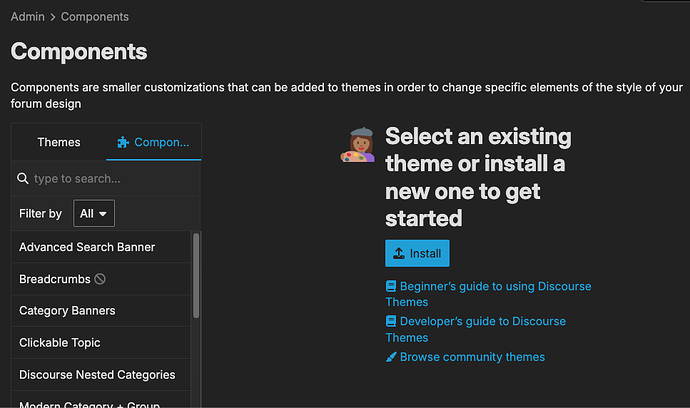The width and height of the screenshot is (690, 408).
Task: Click the book icon beside Developer's guide
Action: (x=391, y=321)
